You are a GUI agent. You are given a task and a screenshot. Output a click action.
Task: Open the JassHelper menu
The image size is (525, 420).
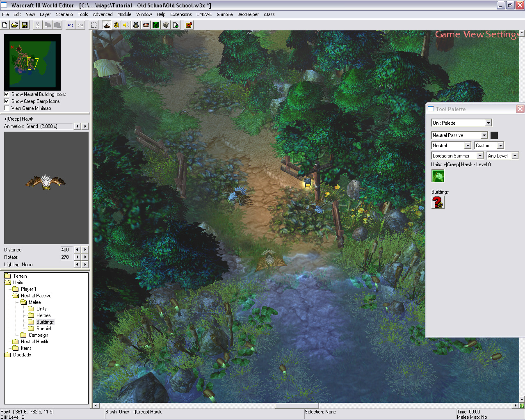click(248, 14)
